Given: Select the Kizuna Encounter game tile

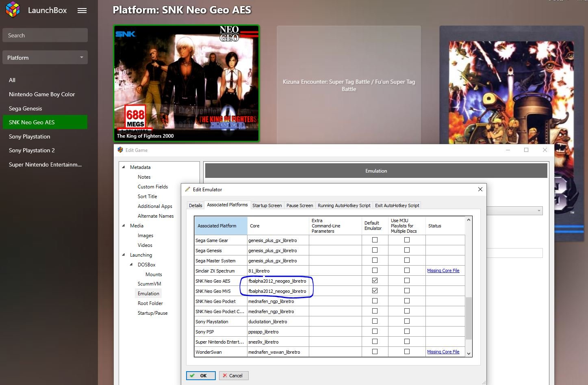Looking at the screenshot, I should point(349,85).
